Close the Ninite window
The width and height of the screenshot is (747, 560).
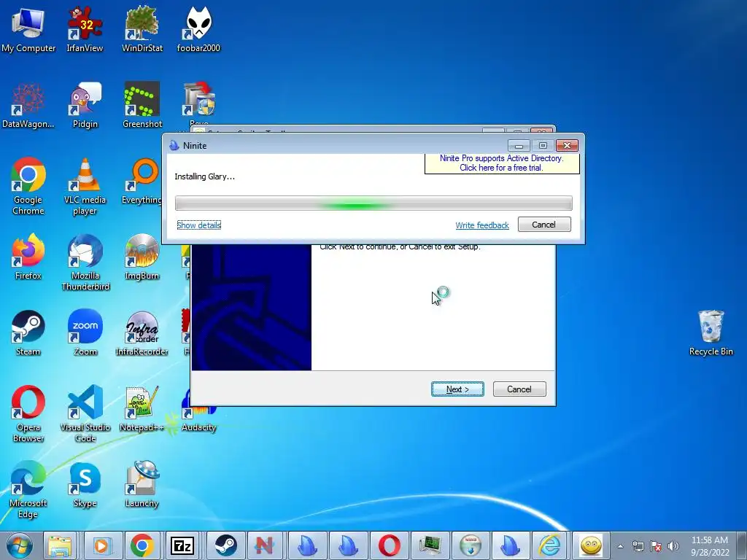567,145
